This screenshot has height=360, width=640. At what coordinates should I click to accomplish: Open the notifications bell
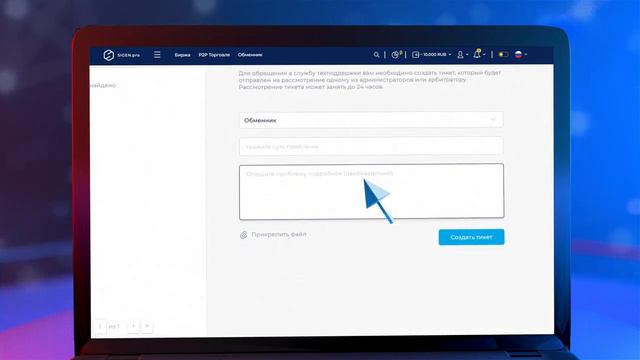tap(478, 54)
